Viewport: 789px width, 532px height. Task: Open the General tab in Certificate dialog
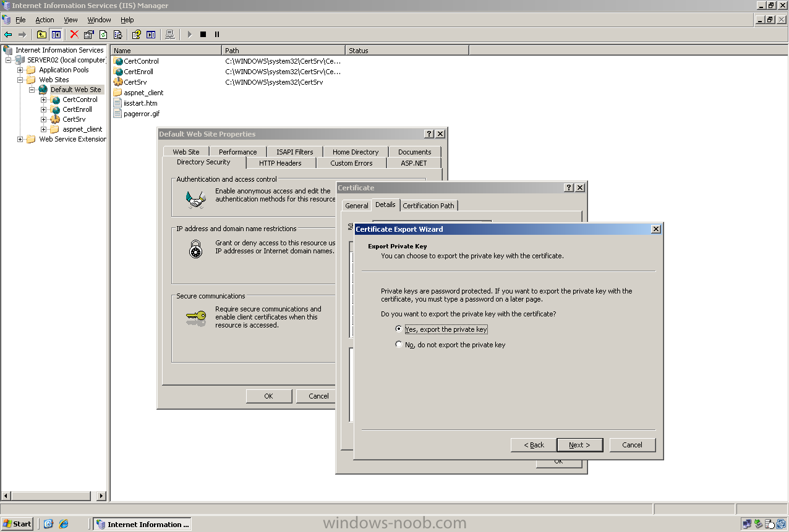click(x=357, y=206)
